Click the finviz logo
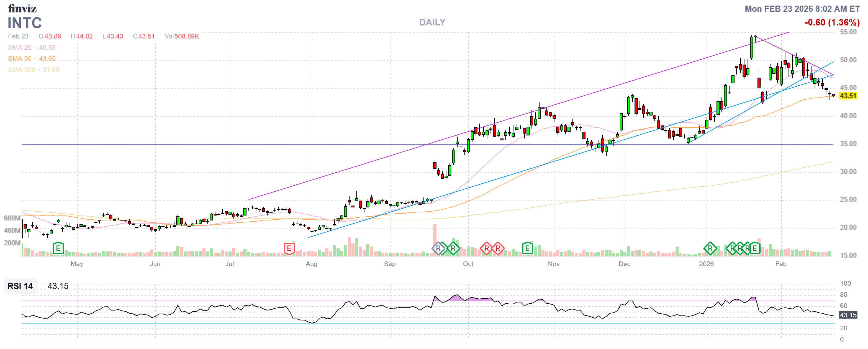The image size is (868, 349). click(22, 8)
